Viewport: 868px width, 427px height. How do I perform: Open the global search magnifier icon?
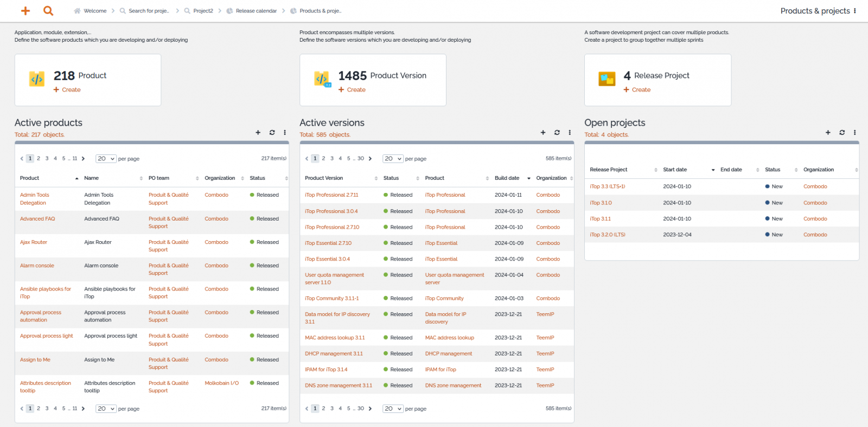point(48,11)
